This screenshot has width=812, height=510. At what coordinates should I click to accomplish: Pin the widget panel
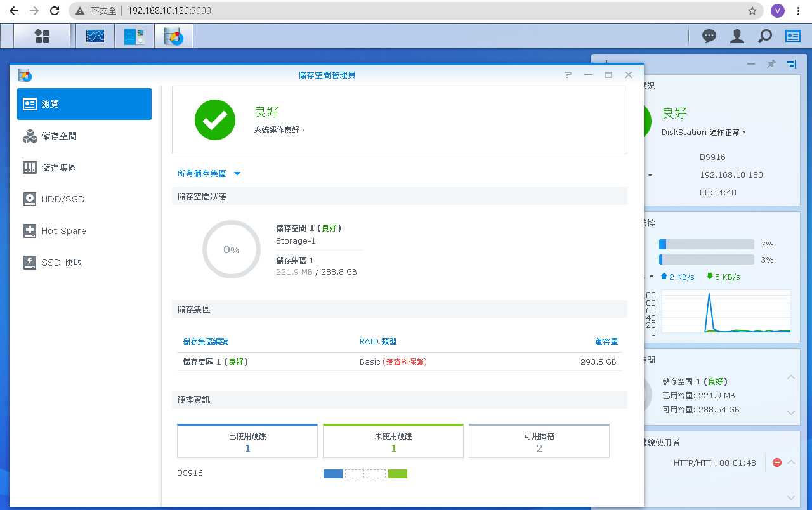(x=771, y=64)
